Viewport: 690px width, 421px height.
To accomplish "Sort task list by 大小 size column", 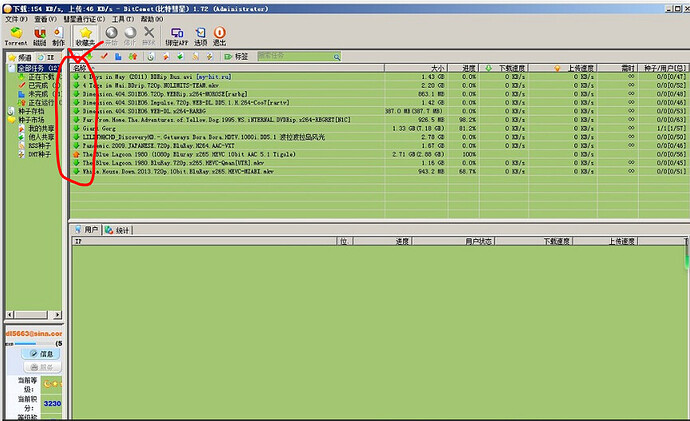I will 416,68.
